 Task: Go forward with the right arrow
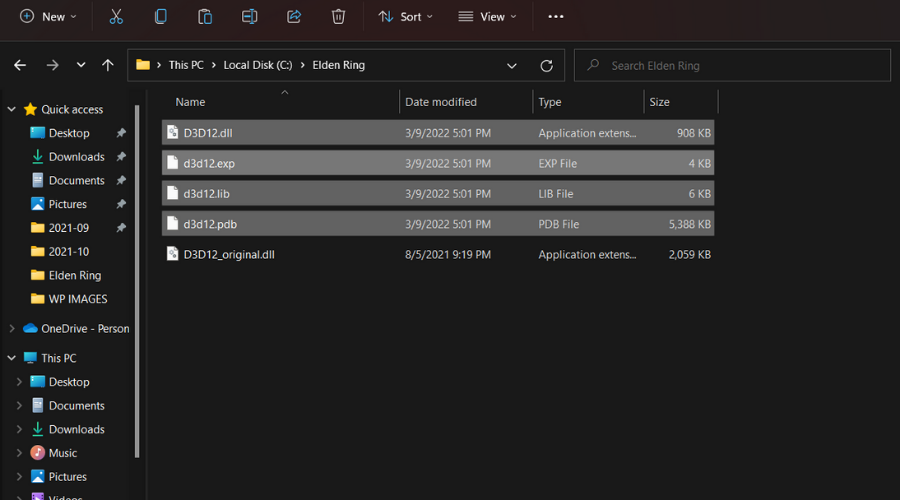52,65
